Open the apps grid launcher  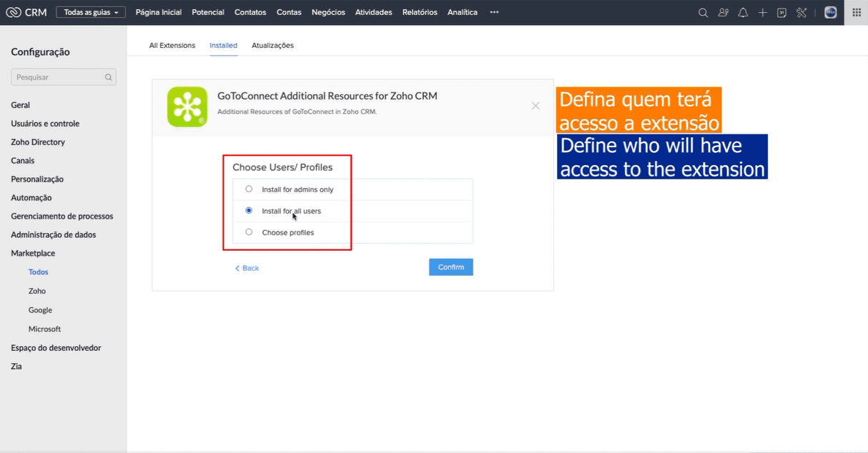(856, 12)
